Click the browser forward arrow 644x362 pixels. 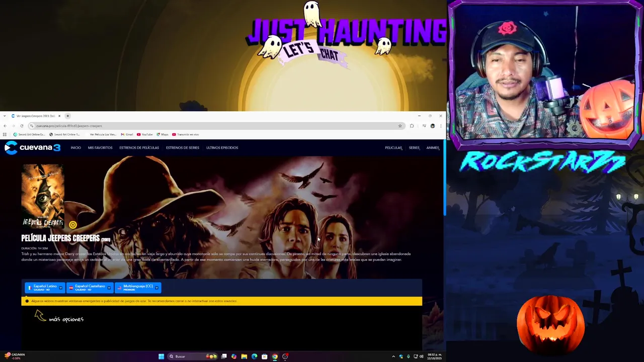point(14,126)
